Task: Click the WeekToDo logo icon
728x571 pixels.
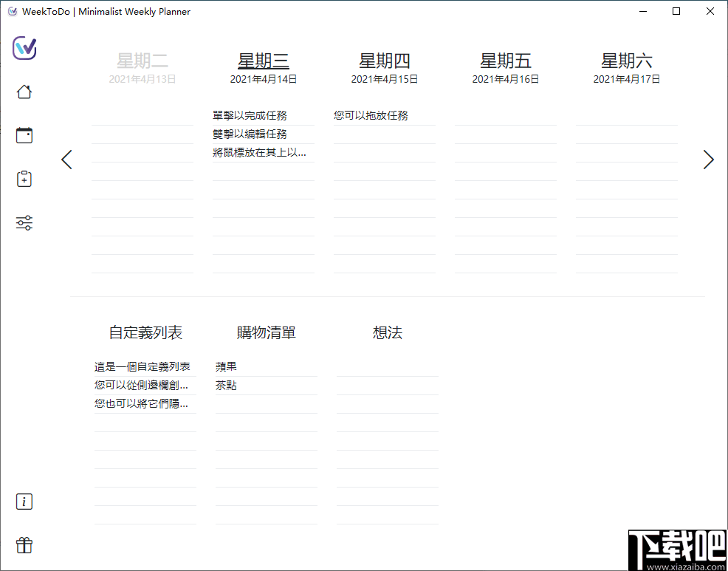Action: [23, 49]
